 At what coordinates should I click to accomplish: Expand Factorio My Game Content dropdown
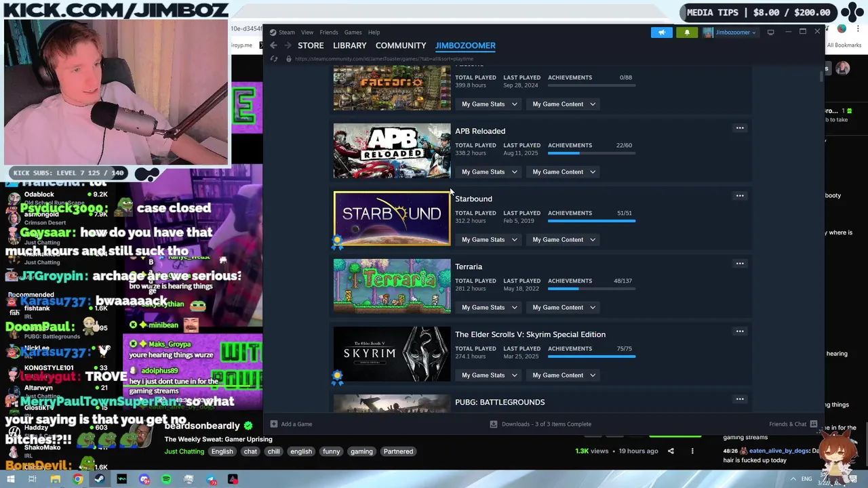pos(564,104)
